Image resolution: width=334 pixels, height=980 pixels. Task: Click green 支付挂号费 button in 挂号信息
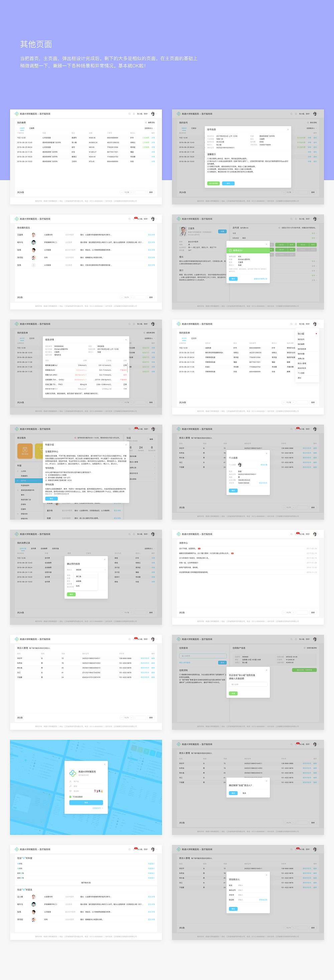214,183
